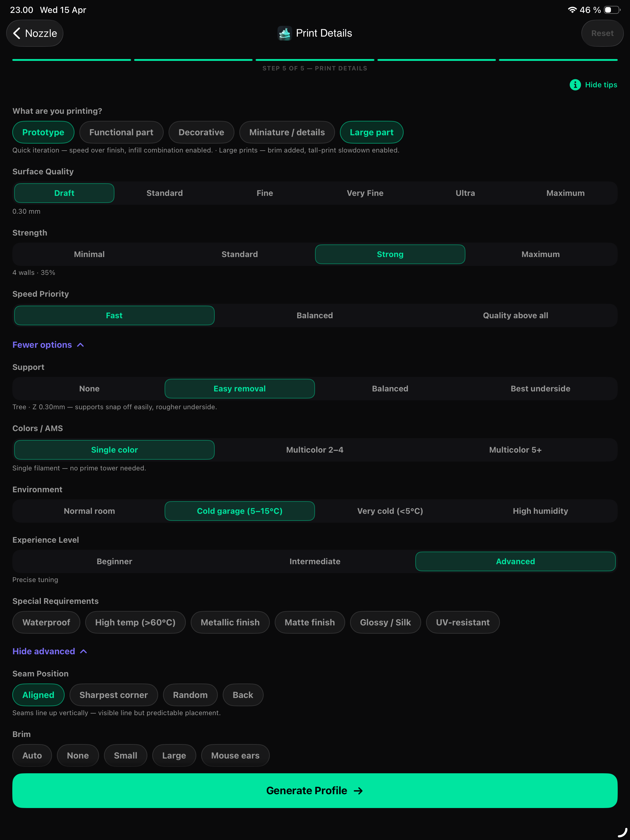This screenshot has width=630, height=840.
Task: Tap the 3D printer app icon in header
Action: point(285,34)
